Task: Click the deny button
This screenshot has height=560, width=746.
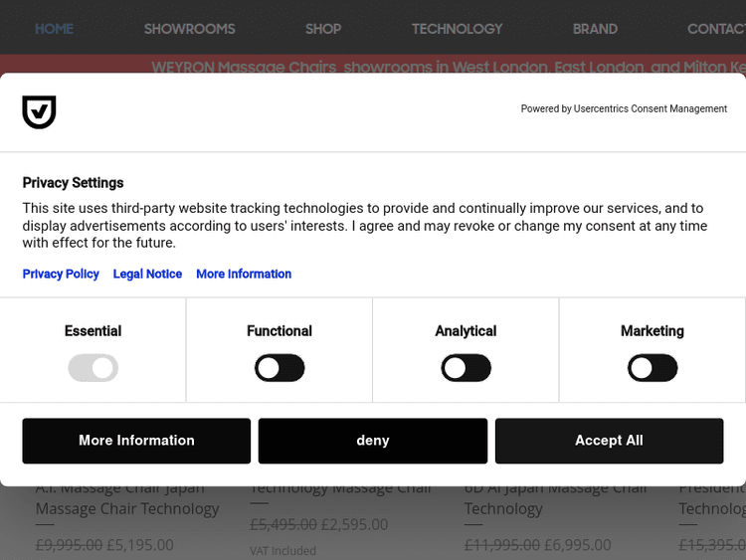Action: (373, 441)
